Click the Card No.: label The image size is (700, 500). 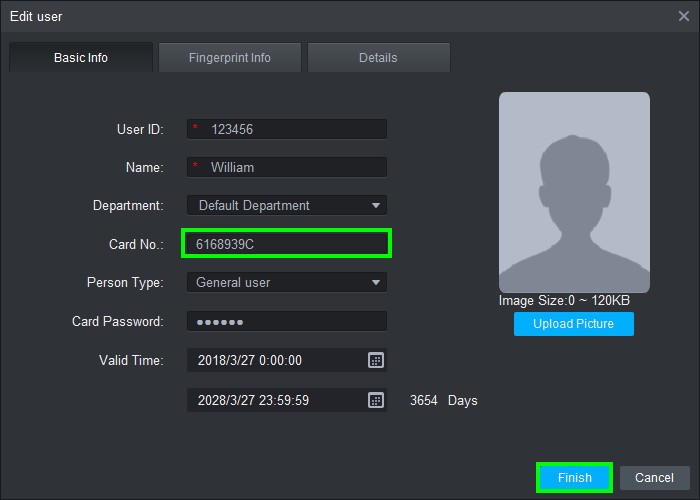tap(136, 244)
